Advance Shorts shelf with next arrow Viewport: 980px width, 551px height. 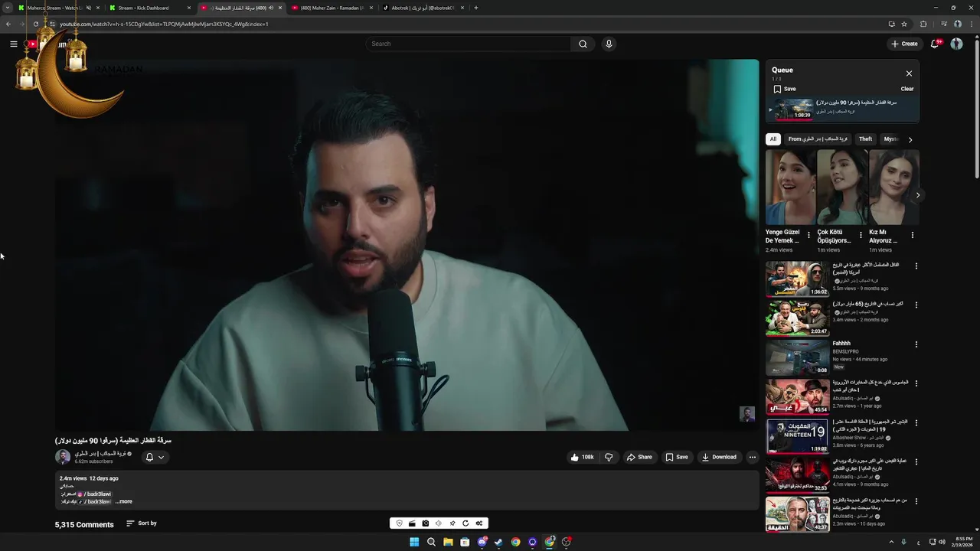917,195
